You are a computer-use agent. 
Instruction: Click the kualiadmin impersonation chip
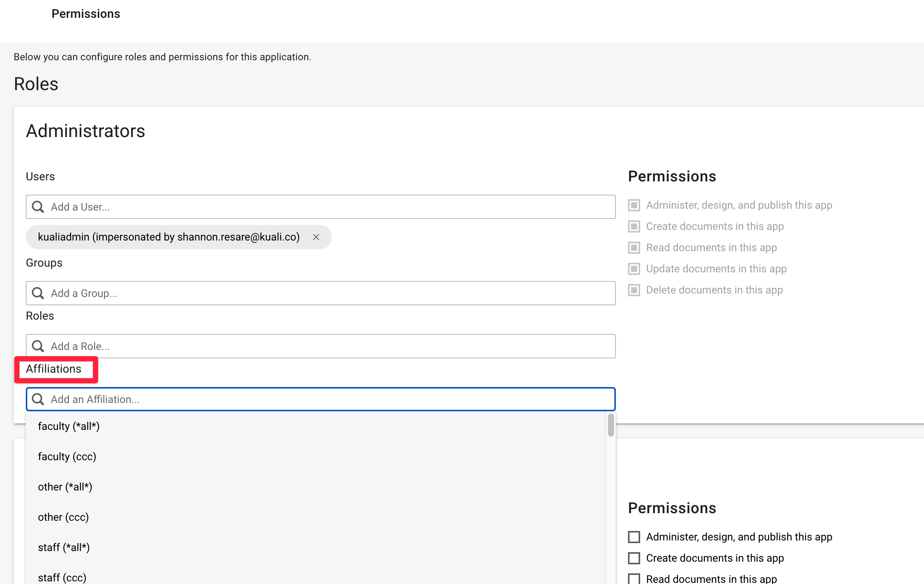pyautogui.click(x=169, y=237)
